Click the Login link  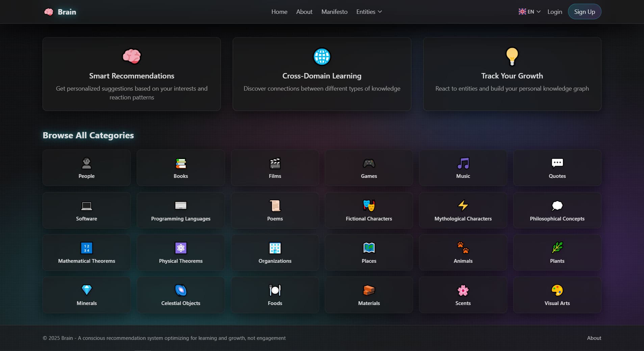(x=555, y=12)
